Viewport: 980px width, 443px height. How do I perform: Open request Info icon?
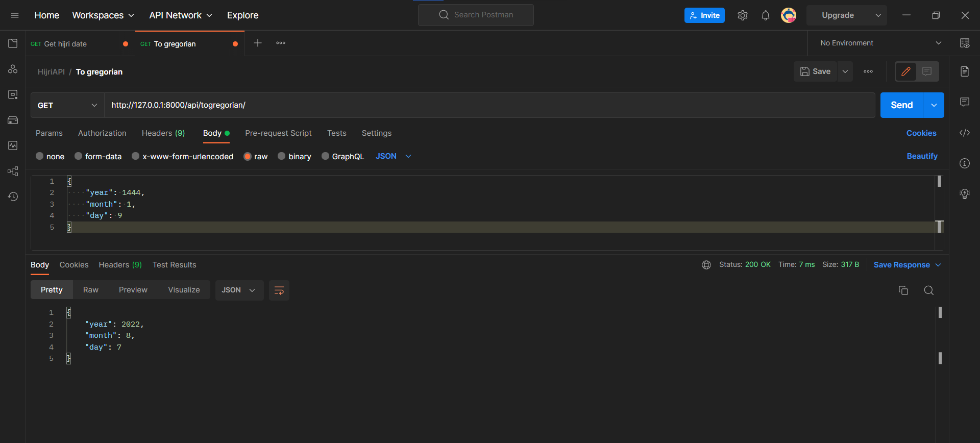(965, 163)
